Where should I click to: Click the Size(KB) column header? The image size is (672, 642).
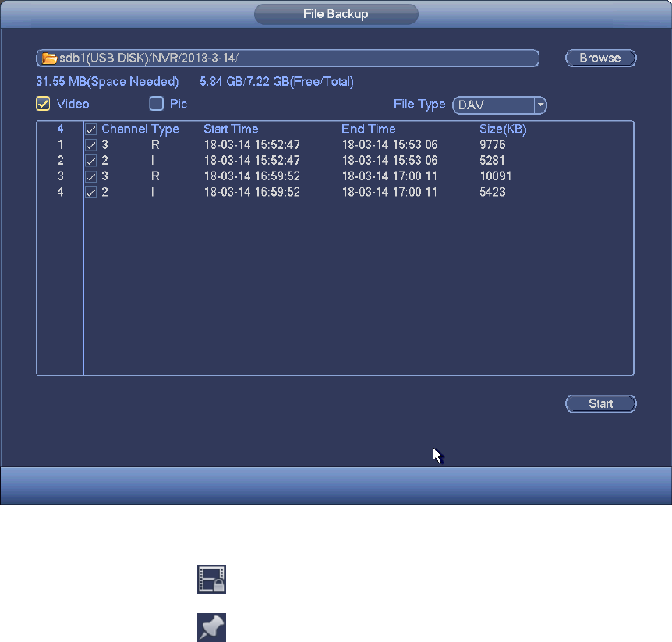503,129
